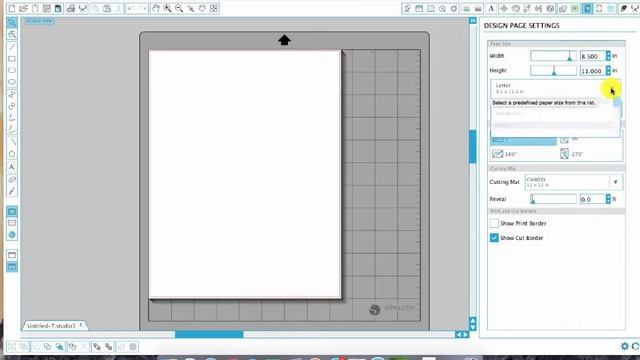
Task: Select the 180° rotation option
Action: click(505, 154)
